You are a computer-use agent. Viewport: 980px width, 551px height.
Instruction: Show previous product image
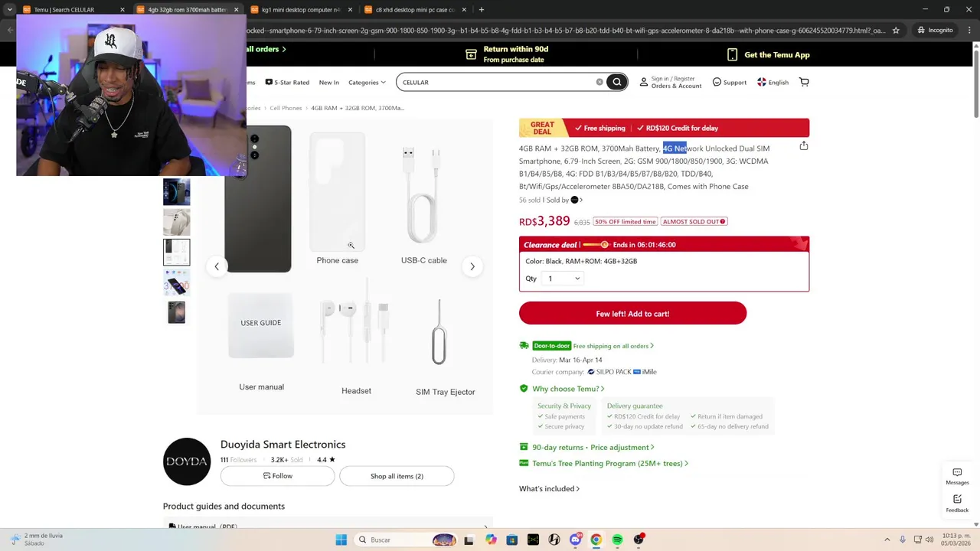click(x=217, y=266)
